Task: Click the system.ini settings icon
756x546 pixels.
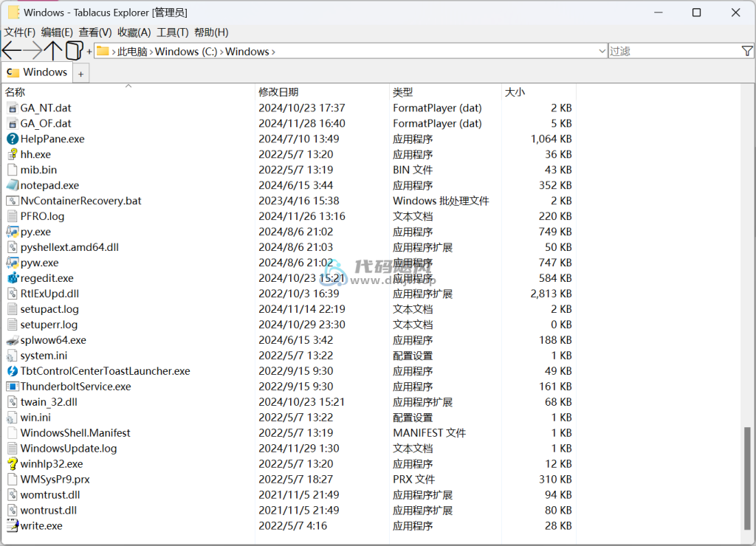Action: click(x=13, y=356)
